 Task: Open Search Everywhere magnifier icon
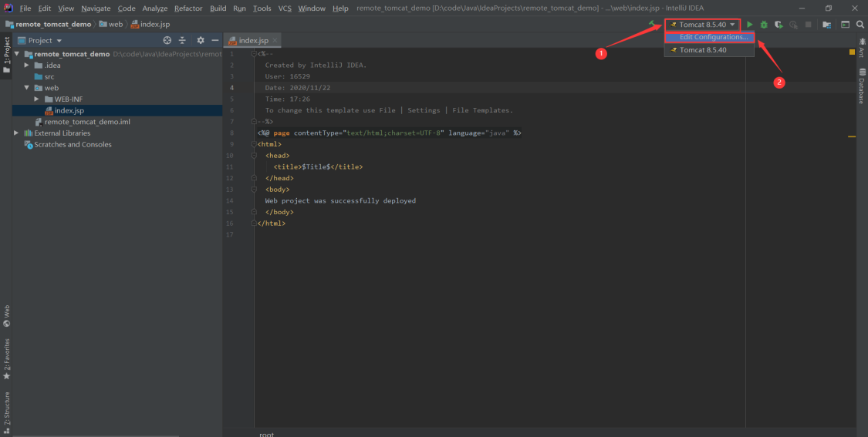tap(860, 25)
